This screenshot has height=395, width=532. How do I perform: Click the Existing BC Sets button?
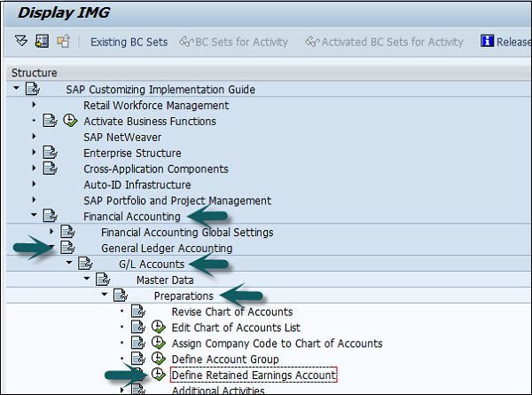tap(127, 42)
